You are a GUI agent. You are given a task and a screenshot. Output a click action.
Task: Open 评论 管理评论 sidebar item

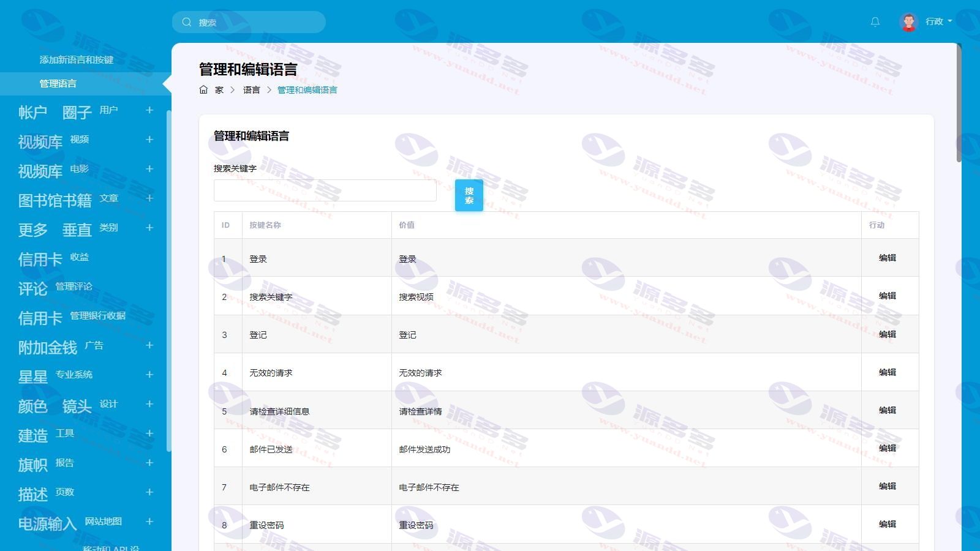[55, 288]
